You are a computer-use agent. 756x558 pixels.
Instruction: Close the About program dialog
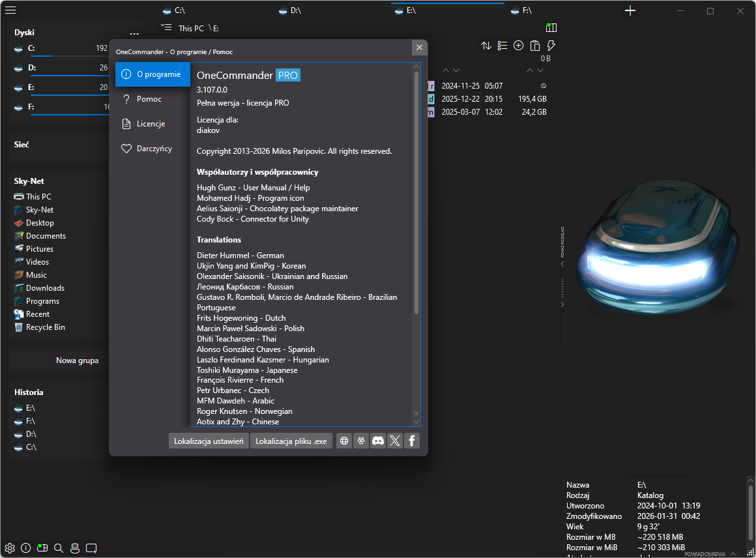[x=420, y=48]
